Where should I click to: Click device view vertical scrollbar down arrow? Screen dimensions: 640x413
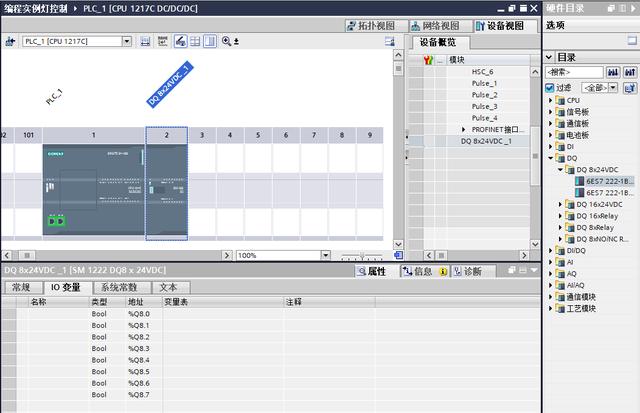pos(398,244)
